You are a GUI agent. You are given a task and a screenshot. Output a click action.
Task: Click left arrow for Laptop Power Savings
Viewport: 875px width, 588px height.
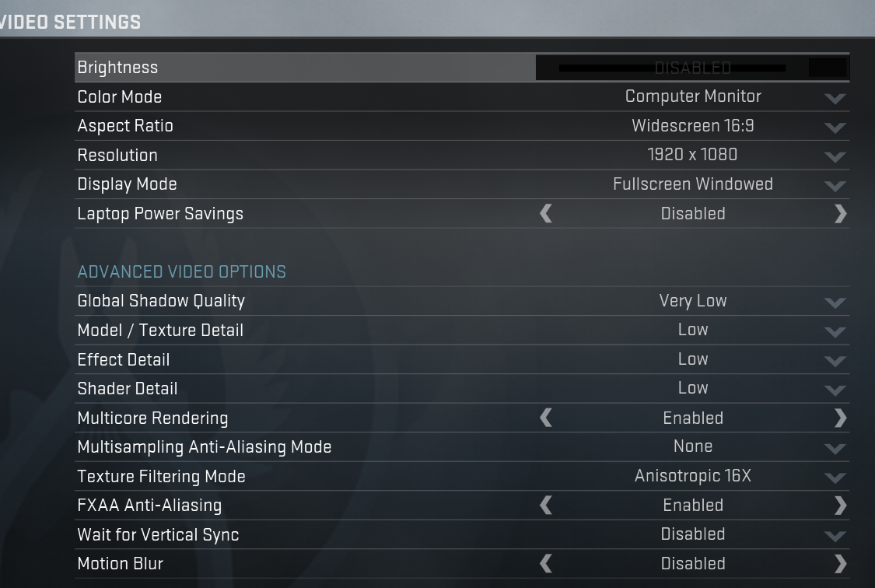[546, 214]
